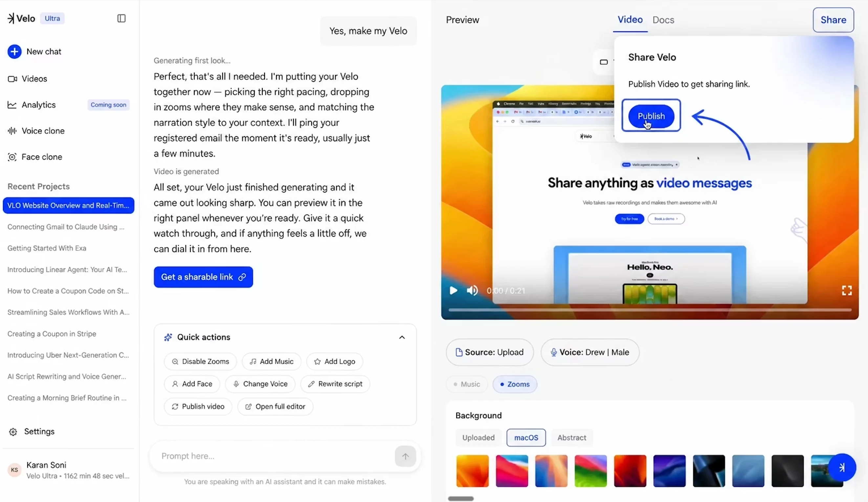868x502 pixels.
Task: Enter fullscreen on the video preview
Action: click(847, 291)
